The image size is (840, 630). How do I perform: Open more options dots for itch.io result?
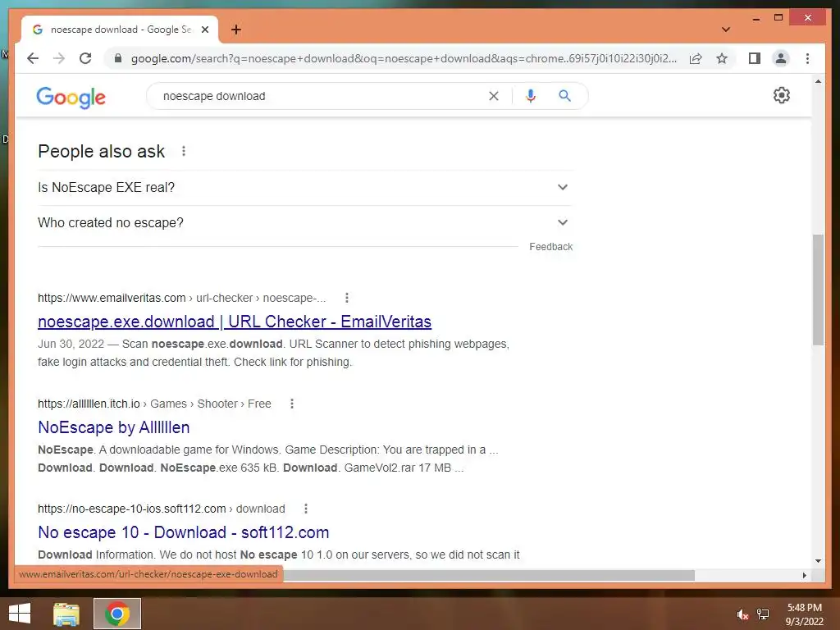[292, 404]
